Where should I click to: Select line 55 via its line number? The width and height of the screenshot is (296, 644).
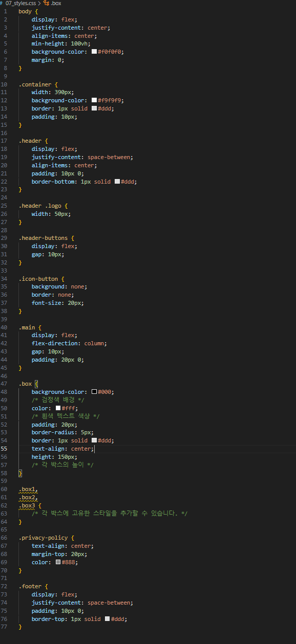click(x=4, y=449)
